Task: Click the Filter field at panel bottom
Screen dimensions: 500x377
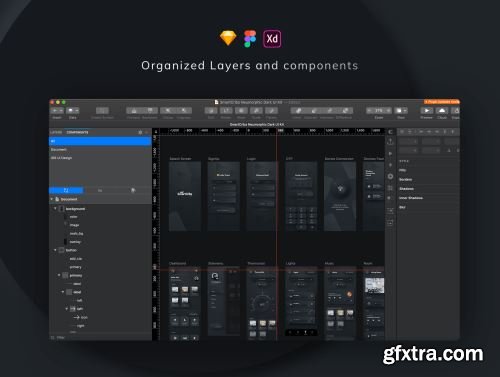Action: 100,337
